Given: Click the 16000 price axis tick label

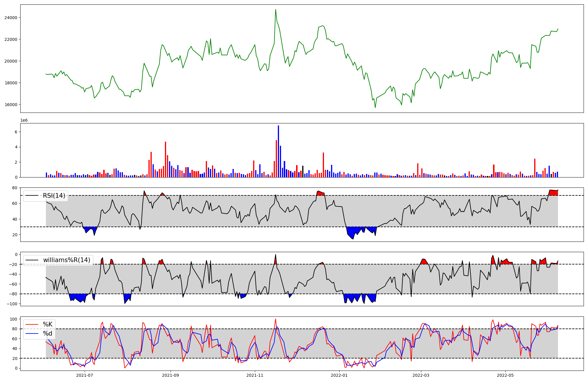Looking at the screenshot, I should 11,105.
